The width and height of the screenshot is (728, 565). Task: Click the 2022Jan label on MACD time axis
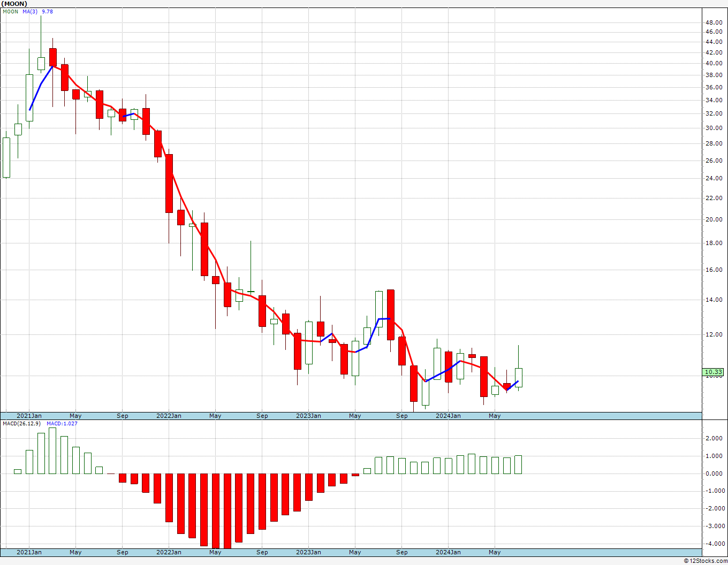[x=169, y=552]
